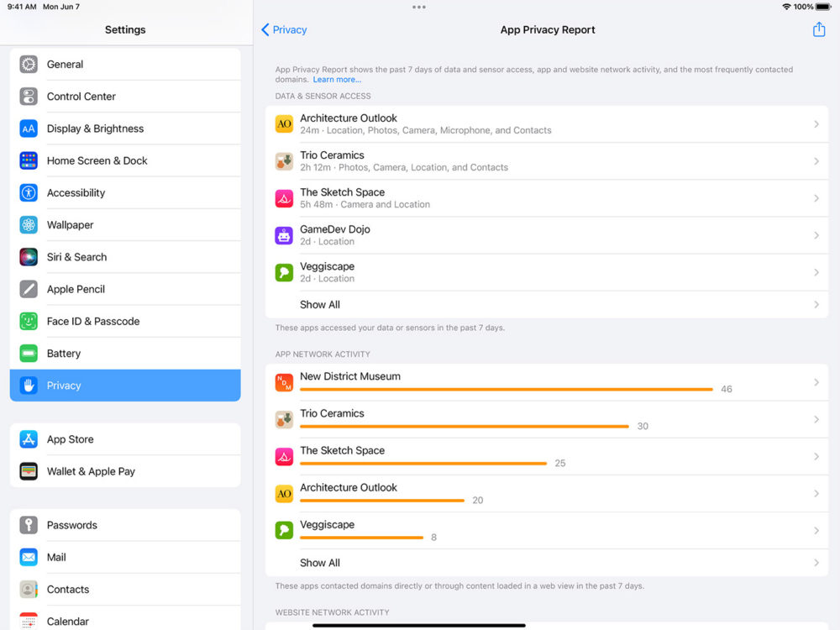
Task: Select Wallet & Apple Pay item
Action: [91, 471]
